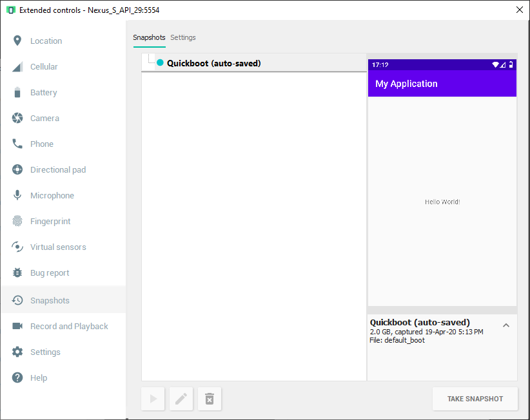The height and width of the screenshot is (420, 530).
Task: Select the Quickboot (auto-saved) snapshot
Action: click(213, 63)
